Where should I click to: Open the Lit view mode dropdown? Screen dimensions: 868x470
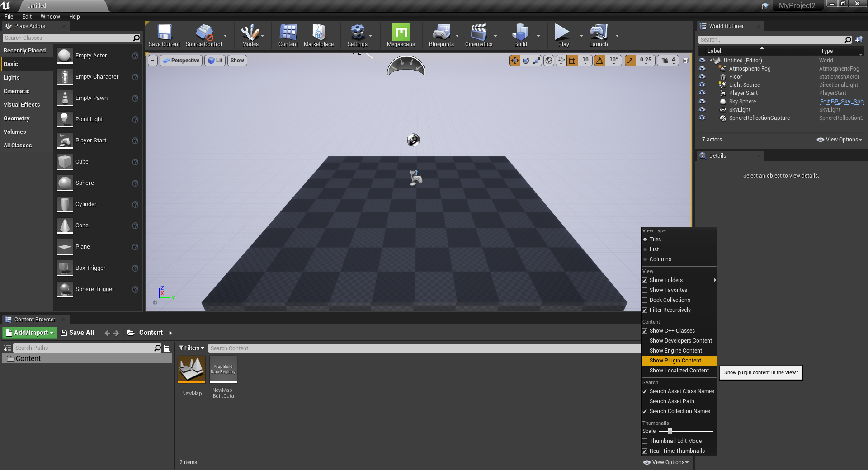pyautogui.click(x=215, y=61)
